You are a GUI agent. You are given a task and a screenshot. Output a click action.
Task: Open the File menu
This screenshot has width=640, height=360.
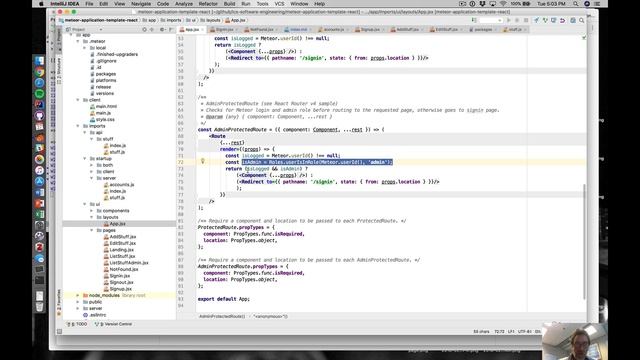(x=89, y=4)
